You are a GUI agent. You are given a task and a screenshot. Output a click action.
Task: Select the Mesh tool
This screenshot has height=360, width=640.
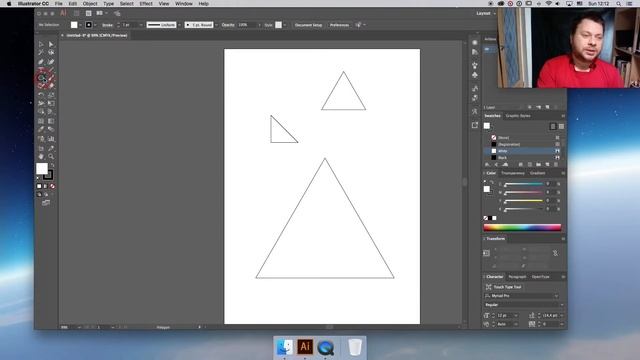41,121
